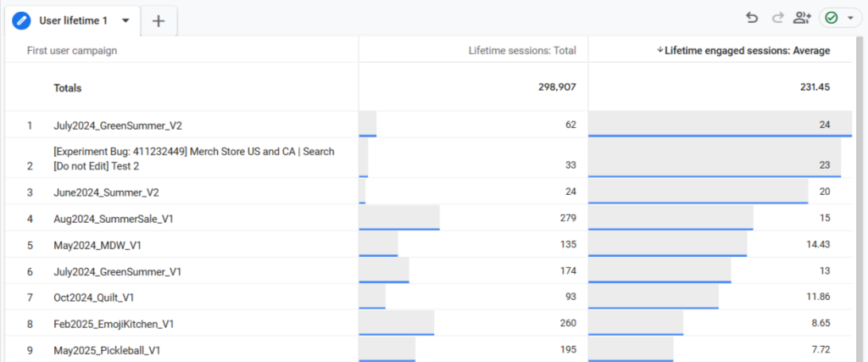The image size is (868, 362).
Task: Open the share exploration people icon
Action: [x=802, y=18]
